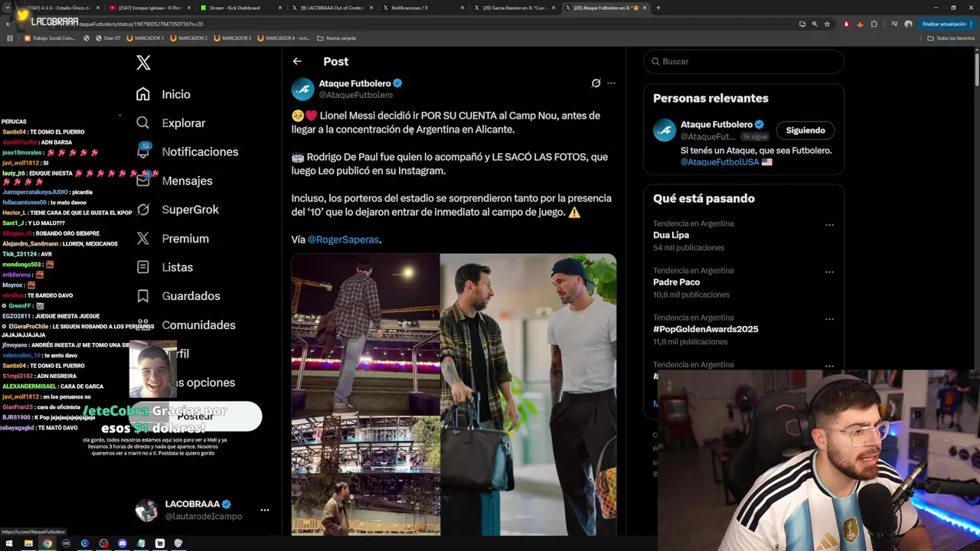Go to the X home logo
The image size is (980, 551).
tap(143, 63)
